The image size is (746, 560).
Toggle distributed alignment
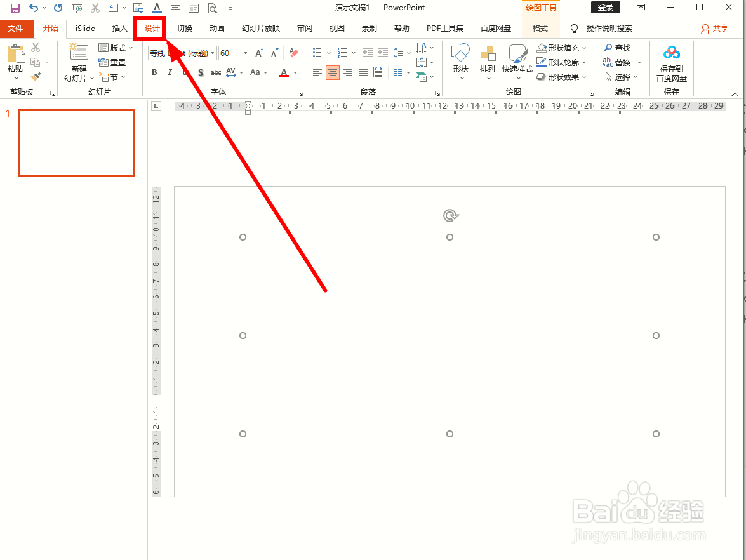tap(378, 72)
